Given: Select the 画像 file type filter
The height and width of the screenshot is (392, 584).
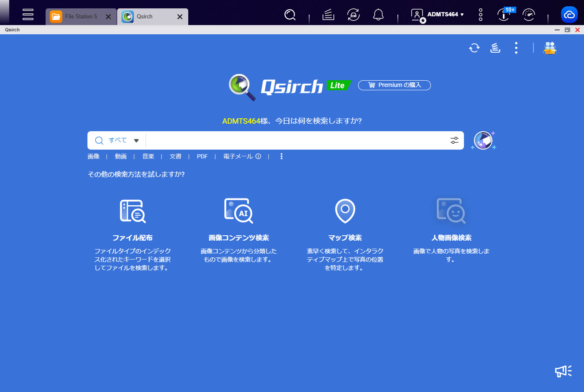Looking at the screenshot, I should pyautogui.click(x=94, y=156).
